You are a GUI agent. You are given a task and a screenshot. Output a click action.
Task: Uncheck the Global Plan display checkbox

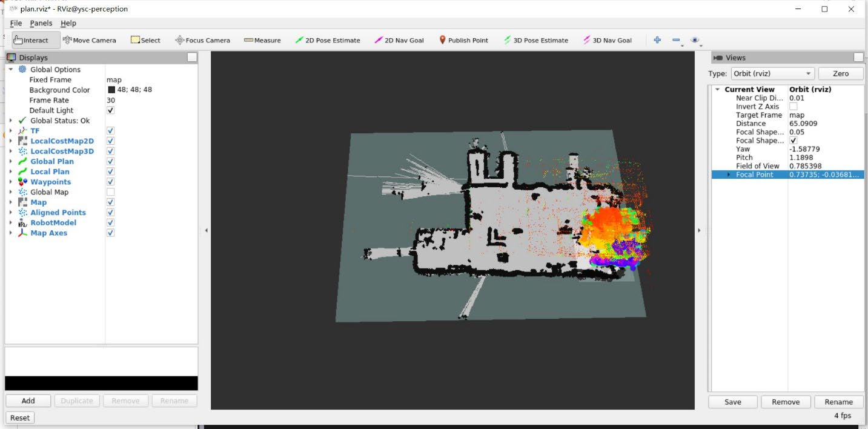pyautogui.click(x=110, y=161)
